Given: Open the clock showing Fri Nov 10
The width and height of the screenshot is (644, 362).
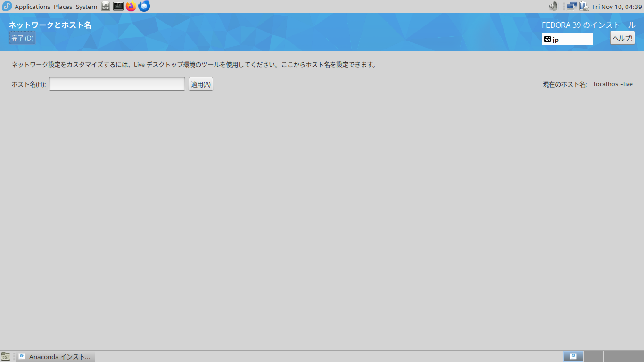Looking at the screenshot, I should point(617,7).
